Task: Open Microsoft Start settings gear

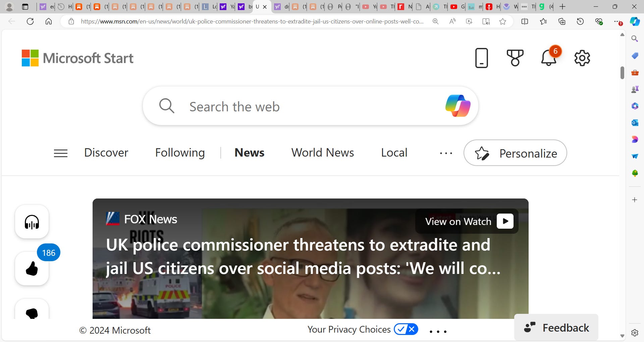Action: (582, 58)
